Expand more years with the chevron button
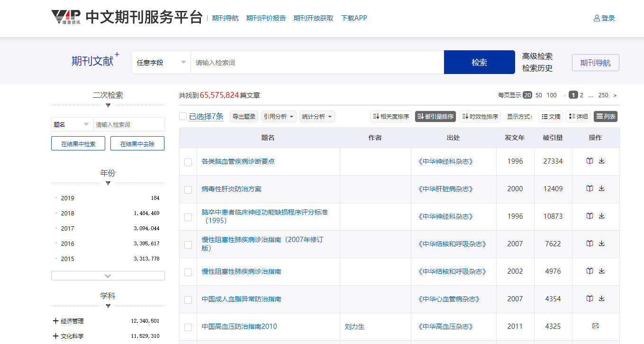The width and height of the screenshot is (644, 344). 108,276
